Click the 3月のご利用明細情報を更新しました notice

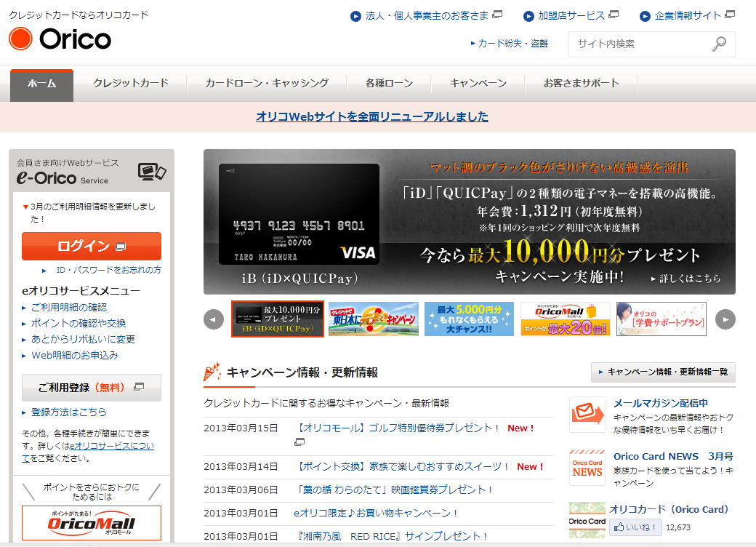[92, 212]
